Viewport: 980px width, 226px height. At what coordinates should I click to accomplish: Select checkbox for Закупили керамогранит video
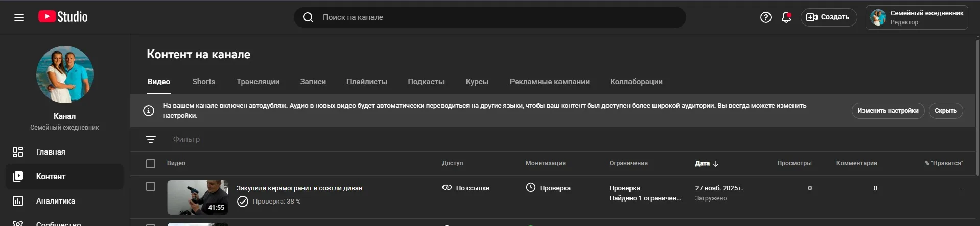[x=151, y=187]
